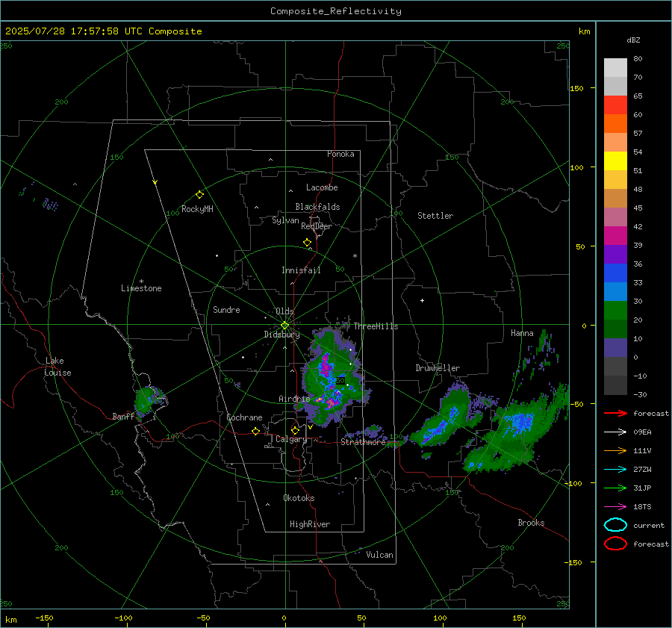Click the white plus marker near Drumheller region
Image resolution: width=672 pixels, height=628 pixels.
(422, 300)
